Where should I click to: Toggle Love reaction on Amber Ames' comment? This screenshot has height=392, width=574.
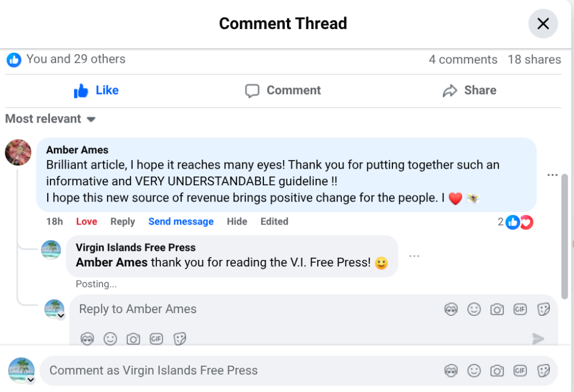(86, 222)
